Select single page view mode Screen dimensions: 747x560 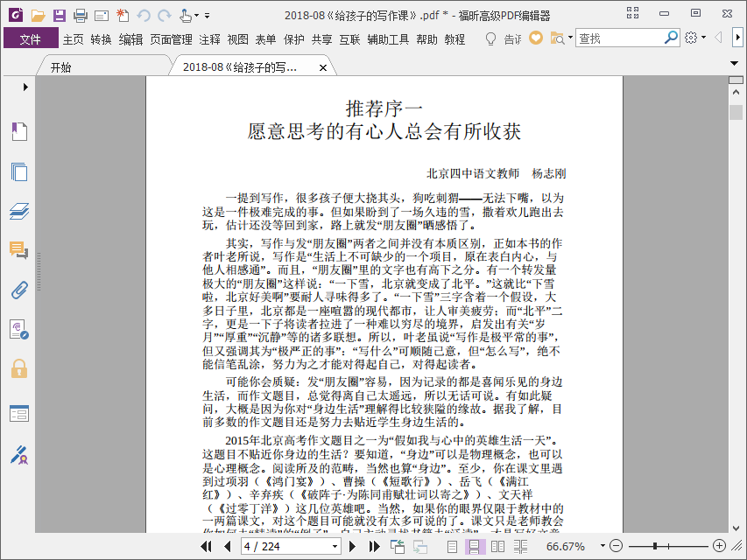pos(452,547)
